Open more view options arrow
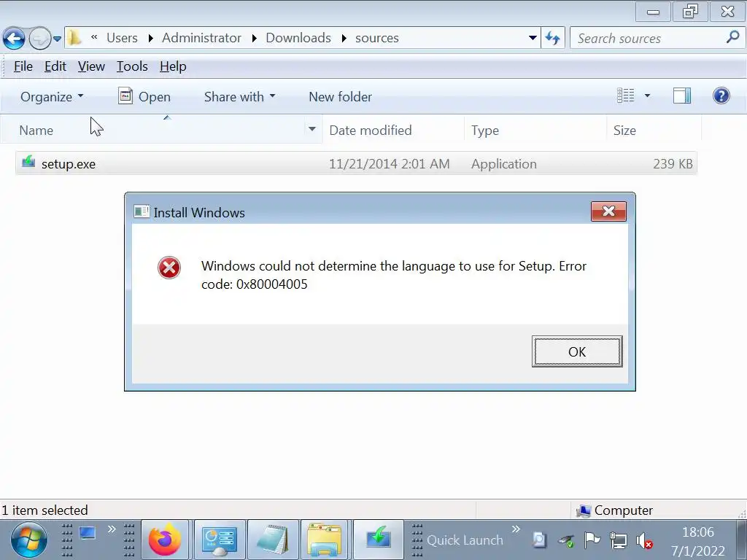 pyautogui.click(x=647, y=96)
